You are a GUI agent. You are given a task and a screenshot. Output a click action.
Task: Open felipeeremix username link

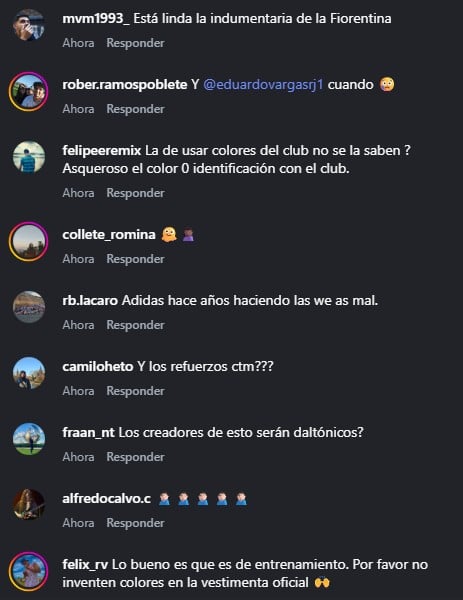[102, 151]
